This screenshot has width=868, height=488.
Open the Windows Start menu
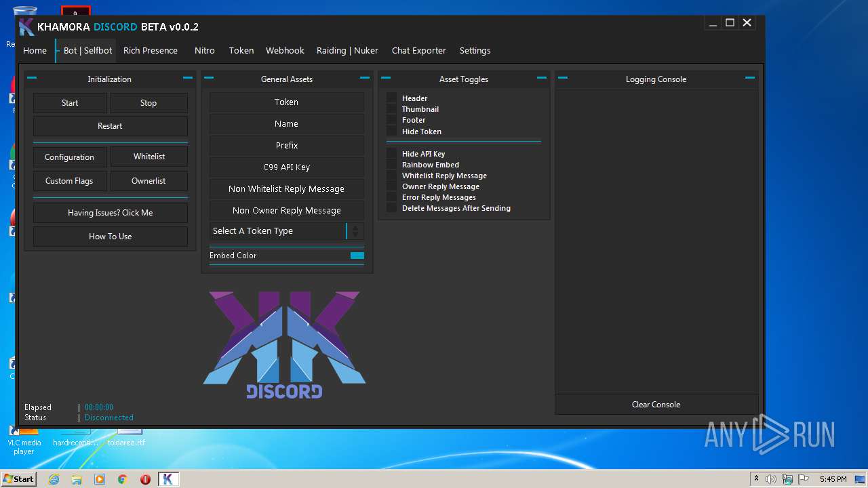19,479
